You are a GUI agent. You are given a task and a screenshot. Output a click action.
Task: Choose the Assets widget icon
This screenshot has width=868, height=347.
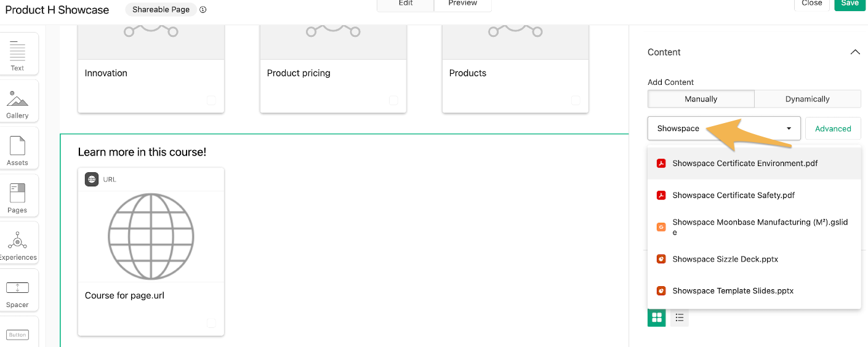click(x=17, y=148)
